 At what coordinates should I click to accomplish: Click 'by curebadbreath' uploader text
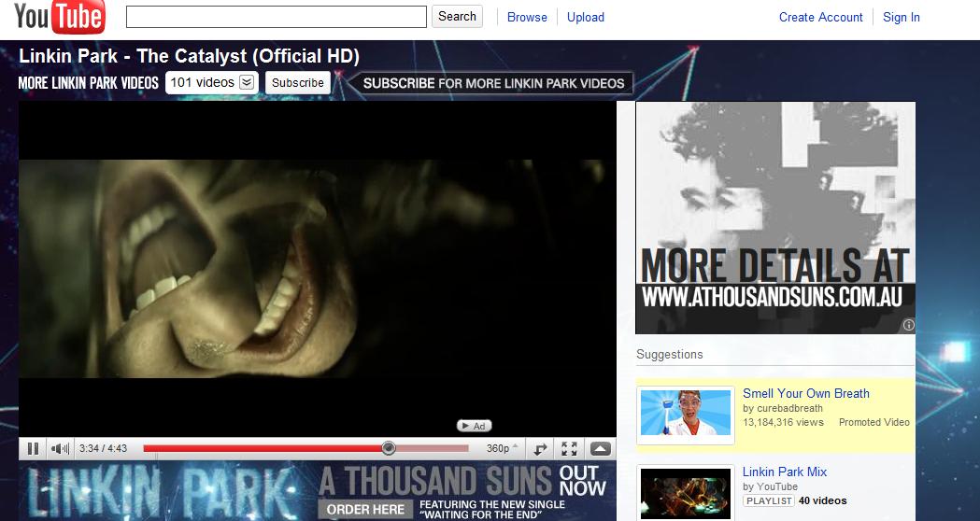pos(783,409)
